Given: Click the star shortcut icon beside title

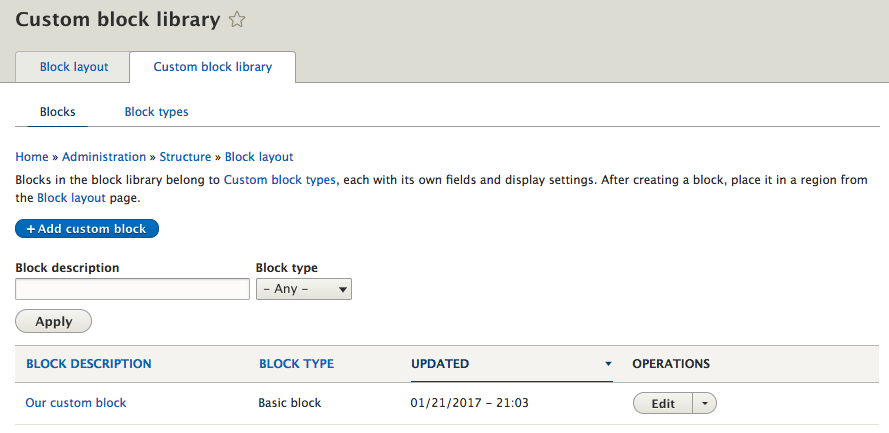Looking at the screenshot, I should [x=238, y=20].
